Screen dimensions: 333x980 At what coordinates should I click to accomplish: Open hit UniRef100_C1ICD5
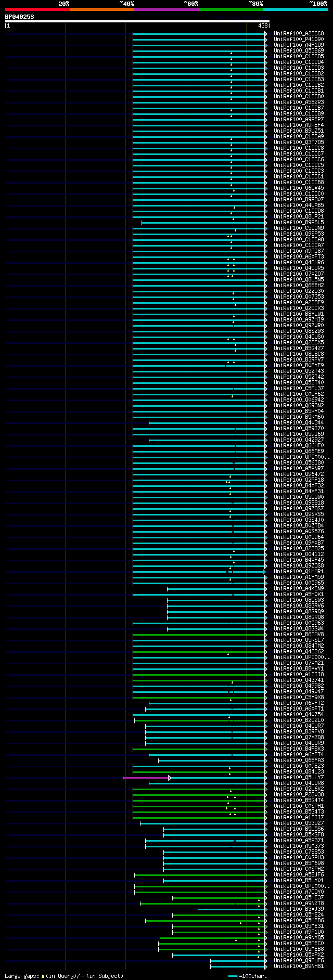(299, 56)
